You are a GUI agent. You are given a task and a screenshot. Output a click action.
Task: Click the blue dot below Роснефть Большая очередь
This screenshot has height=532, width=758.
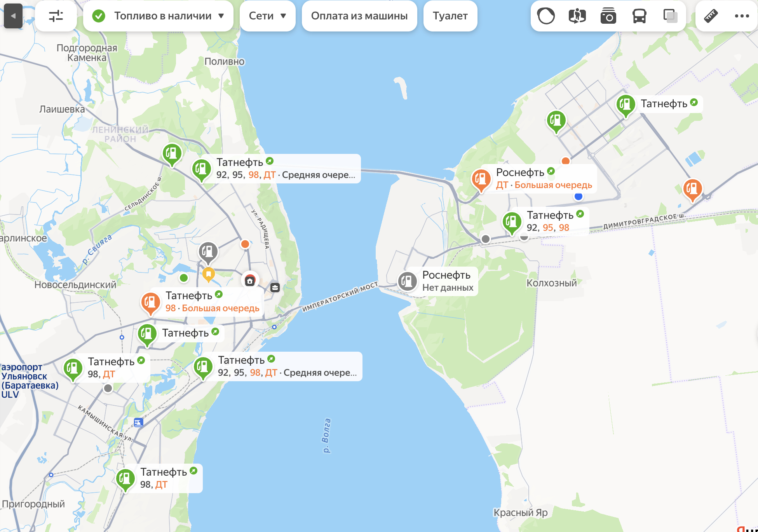(579, 196)
